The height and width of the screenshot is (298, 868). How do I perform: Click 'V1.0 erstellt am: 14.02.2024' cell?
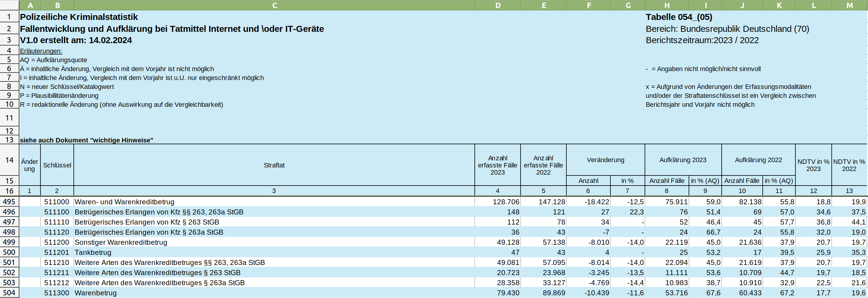pyautogui.click(x=76, y=40)
